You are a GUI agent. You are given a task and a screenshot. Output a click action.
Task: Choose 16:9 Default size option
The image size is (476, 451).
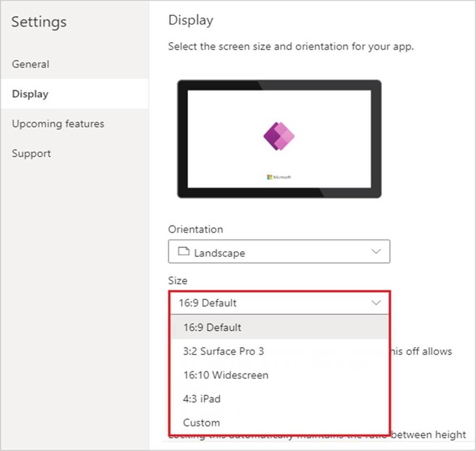click(212, 327)
